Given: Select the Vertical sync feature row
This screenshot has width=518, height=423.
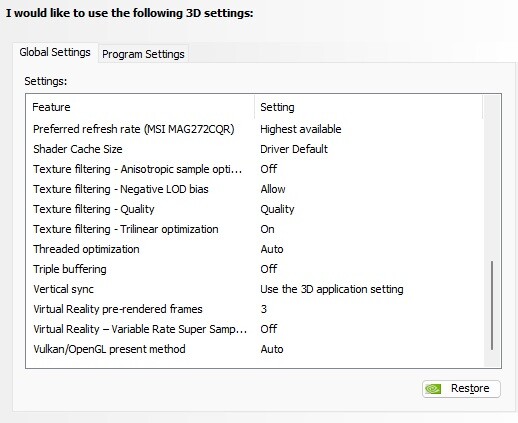Looking at the screenshot, I should pyautogui.click(x=254, y=289).
